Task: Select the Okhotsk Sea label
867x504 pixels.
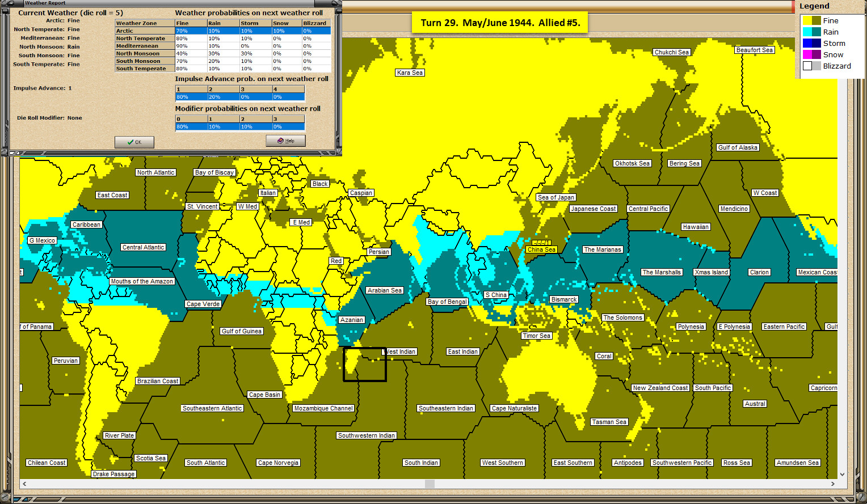Action: click(632, 163)
